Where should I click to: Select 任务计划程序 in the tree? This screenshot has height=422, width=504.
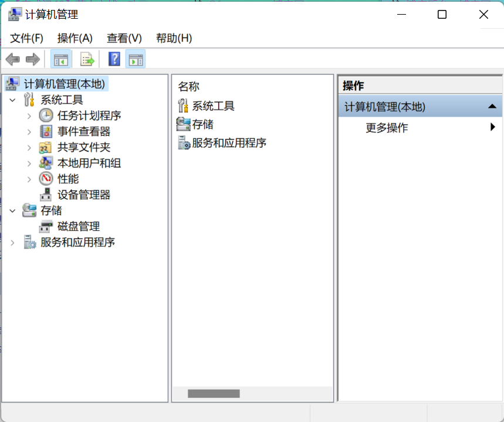pos(89,115)
